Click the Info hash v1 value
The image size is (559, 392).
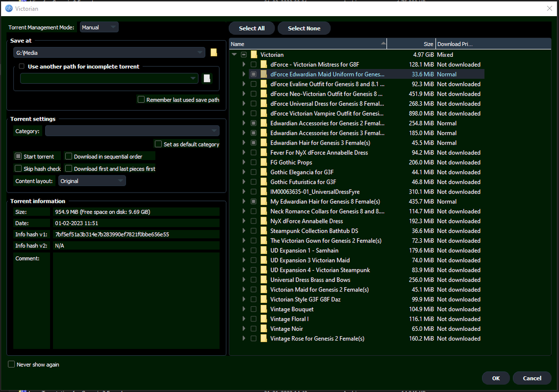click(x=112, y=234)
